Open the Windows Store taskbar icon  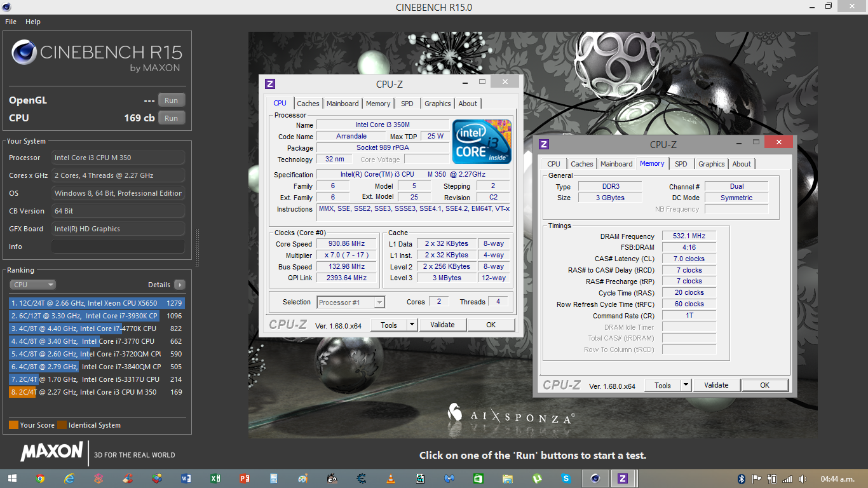[478, 478]
